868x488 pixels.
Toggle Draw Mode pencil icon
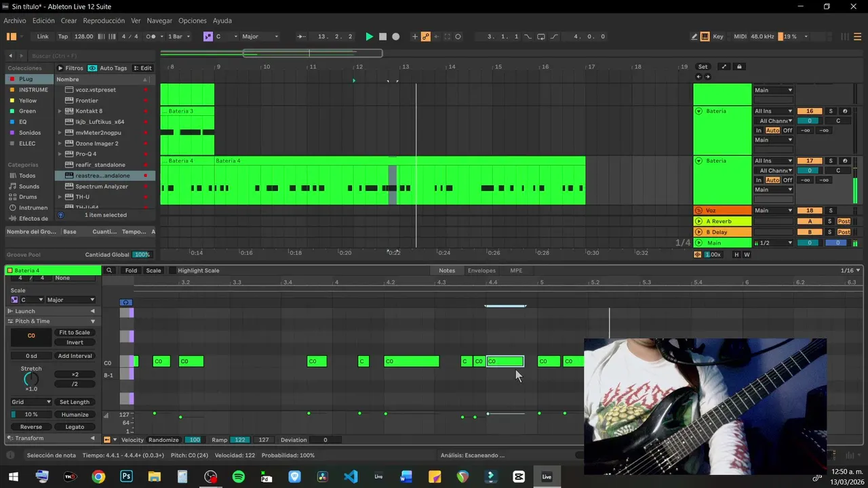(694, 37)
